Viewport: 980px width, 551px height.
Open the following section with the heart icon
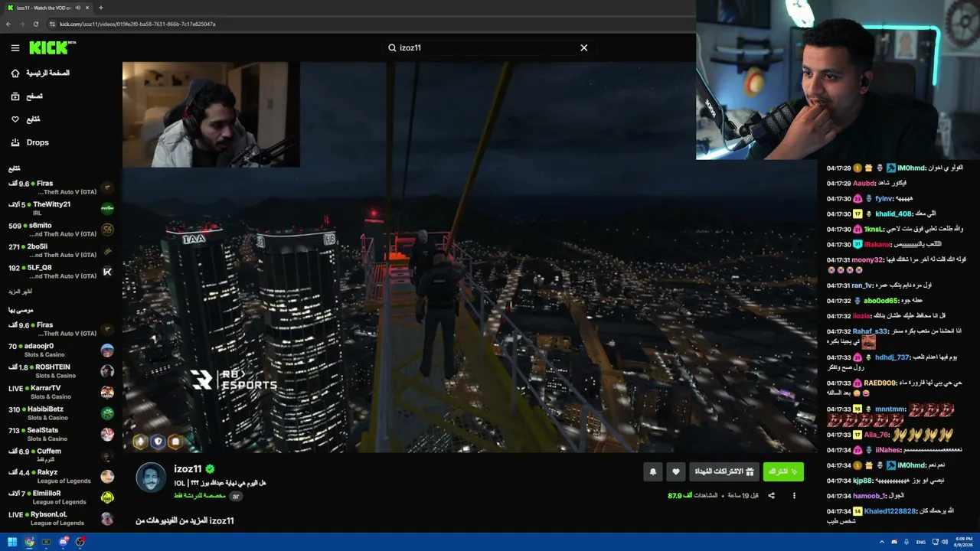25,119
